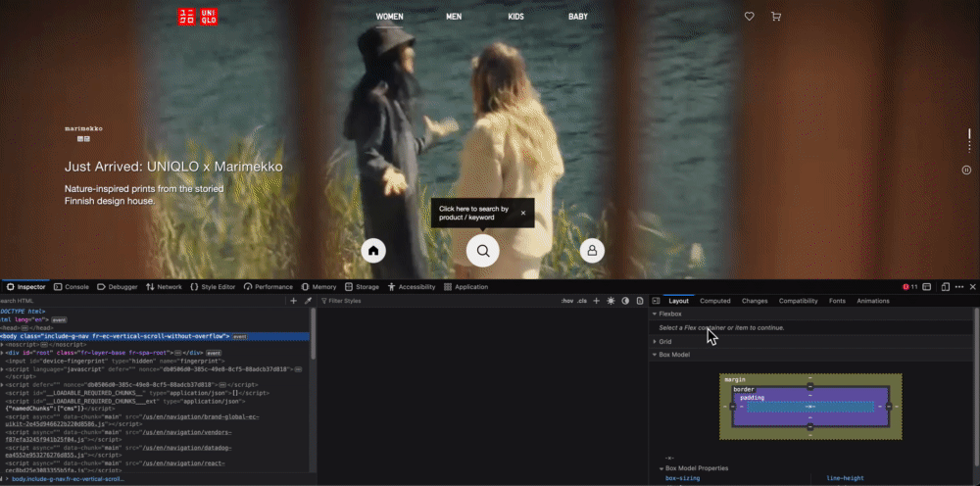Open the Memory panel

(318, 287)
